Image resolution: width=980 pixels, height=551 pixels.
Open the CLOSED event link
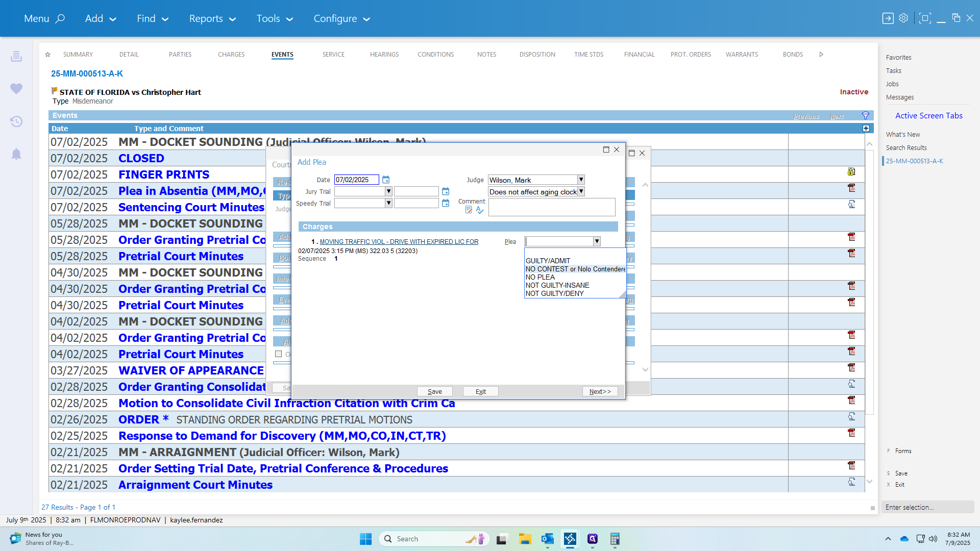[141, 158]
